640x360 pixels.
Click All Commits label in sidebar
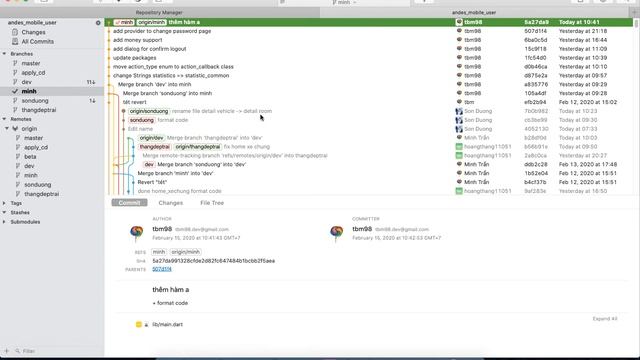[x=38, y=41]
